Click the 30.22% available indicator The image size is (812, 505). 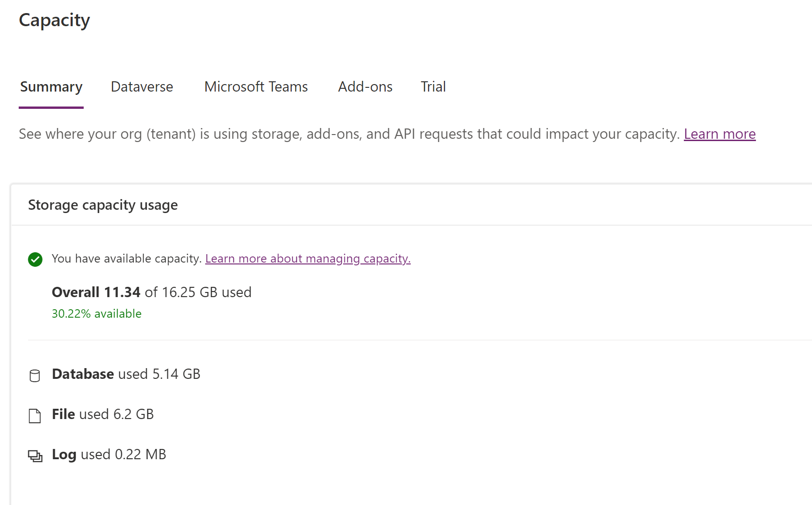click(96, 313)
